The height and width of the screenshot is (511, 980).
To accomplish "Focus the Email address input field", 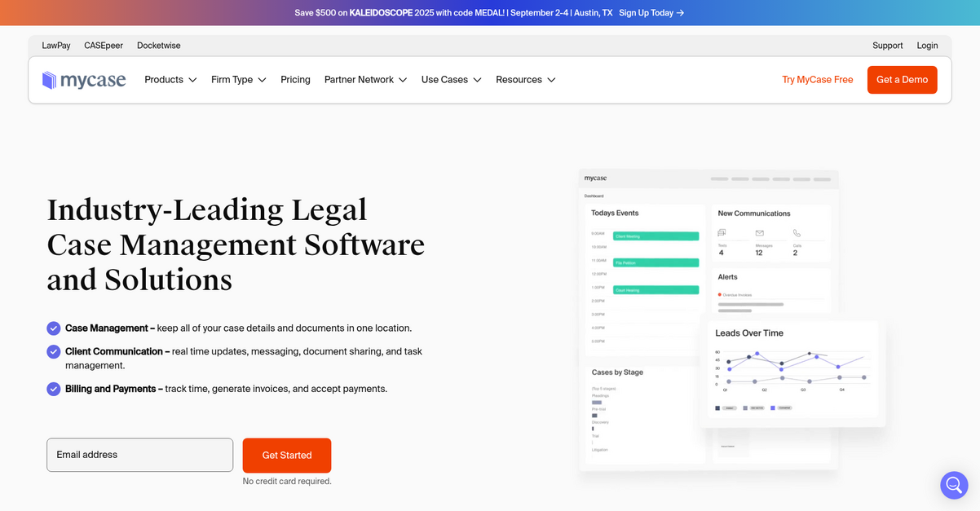I will 139,455.
